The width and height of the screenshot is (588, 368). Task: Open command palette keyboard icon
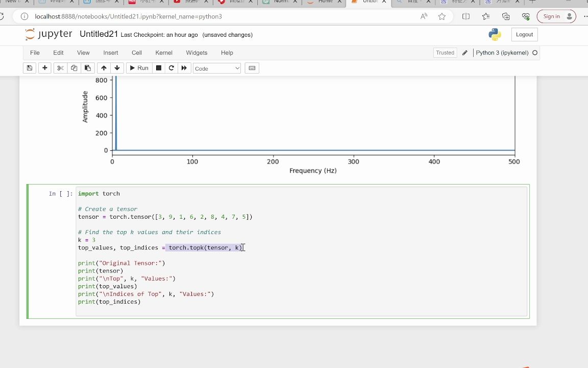(x=252, y=68)
